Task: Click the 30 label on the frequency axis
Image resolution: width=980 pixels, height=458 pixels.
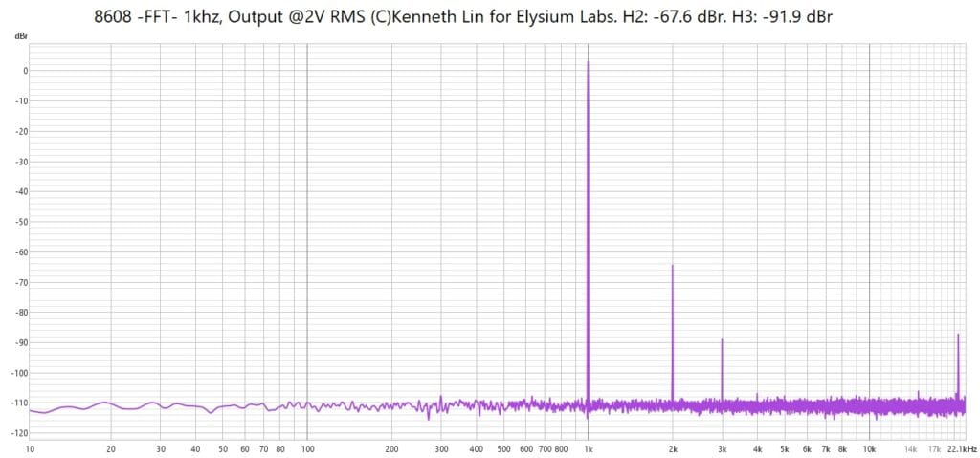Action: click(x=161, y=449)
